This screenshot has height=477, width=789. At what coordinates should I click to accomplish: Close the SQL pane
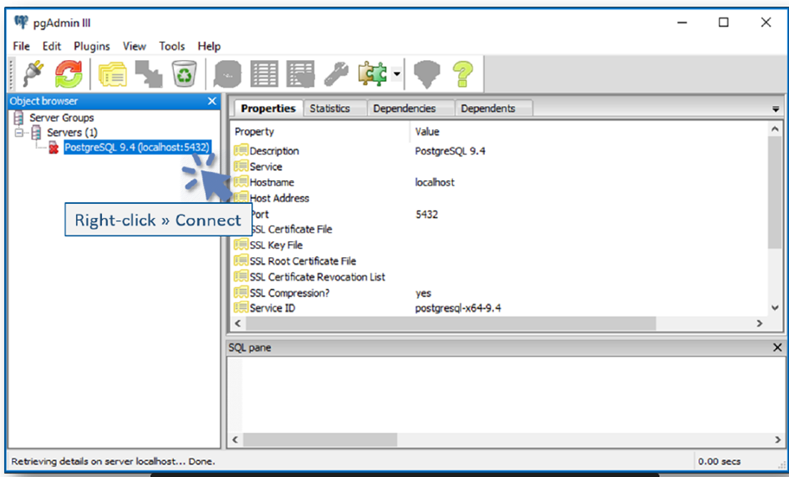click(777, 347)
